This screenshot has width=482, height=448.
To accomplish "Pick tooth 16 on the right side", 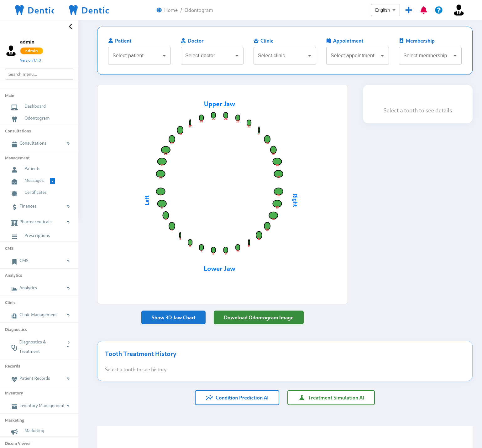I will pos(278,191).
